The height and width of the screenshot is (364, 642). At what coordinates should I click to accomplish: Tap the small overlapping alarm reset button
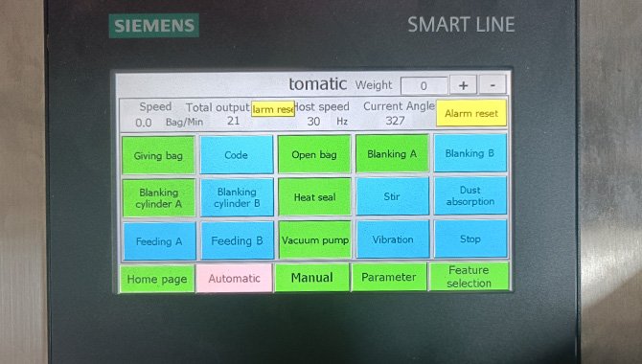point(273,109)
